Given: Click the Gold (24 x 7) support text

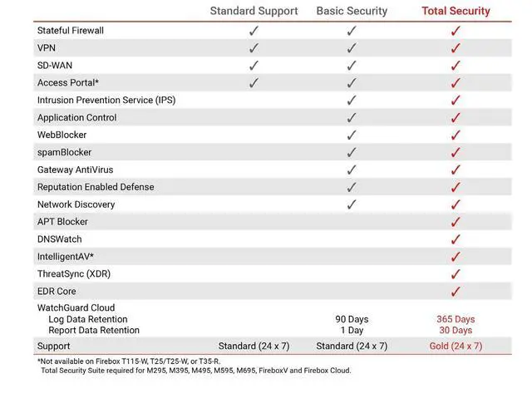Looking at the screenshot, I should point(454,346).
